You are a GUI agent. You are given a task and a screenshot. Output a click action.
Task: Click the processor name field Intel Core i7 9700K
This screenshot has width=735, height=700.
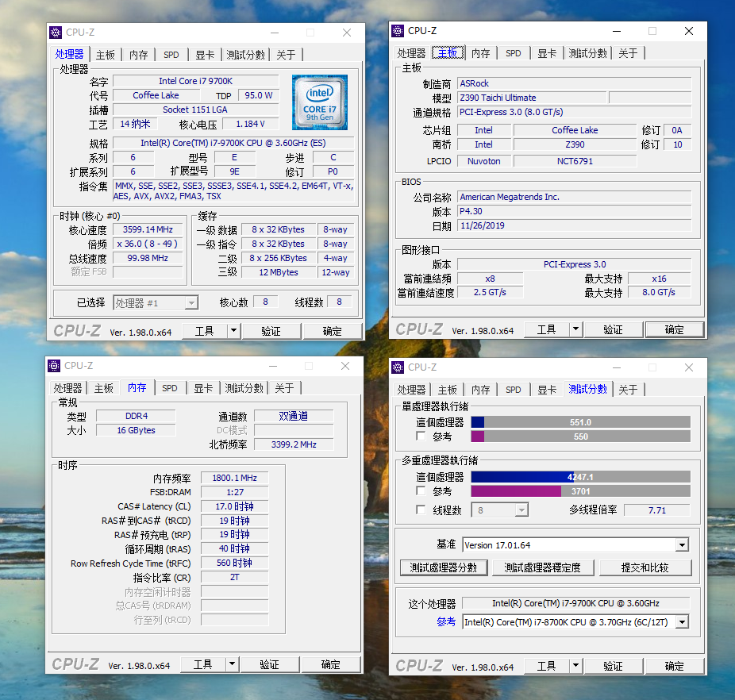196,81
